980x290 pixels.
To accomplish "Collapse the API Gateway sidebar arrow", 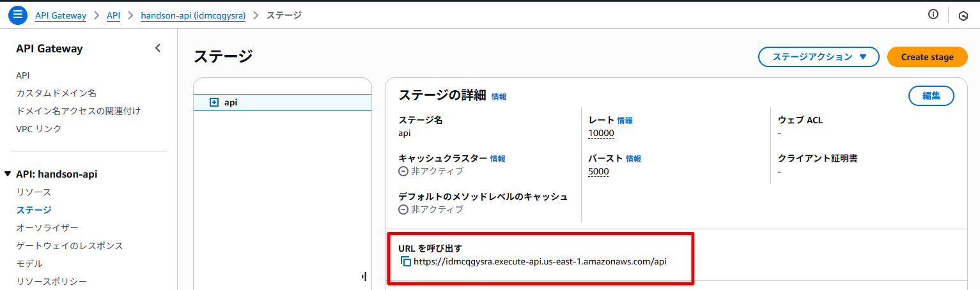I will tap(158, 49).
